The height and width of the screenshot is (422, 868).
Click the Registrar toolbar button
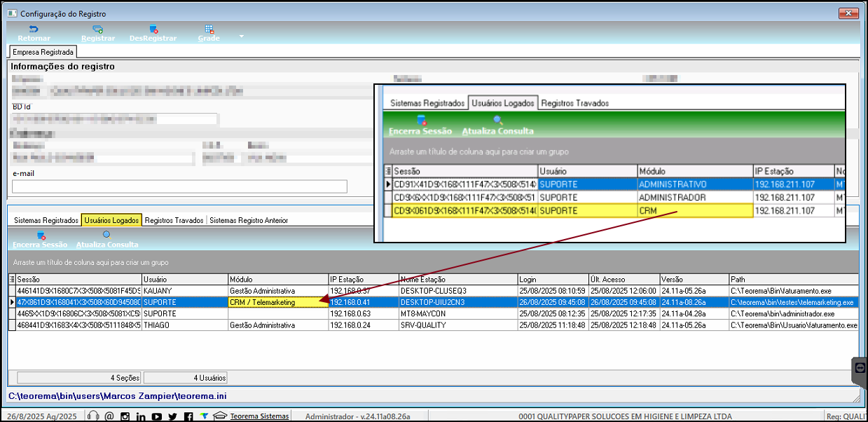(x=98, y=34)
